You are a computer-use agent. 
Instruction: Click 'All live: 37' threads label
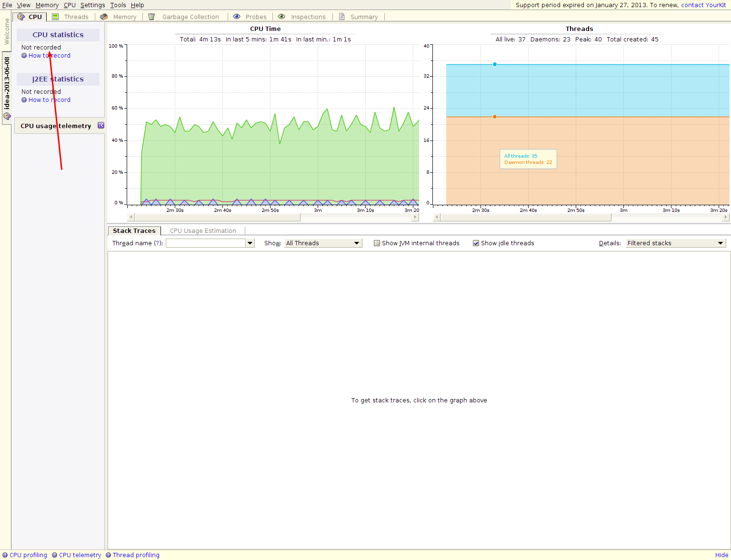pos(511,40)
